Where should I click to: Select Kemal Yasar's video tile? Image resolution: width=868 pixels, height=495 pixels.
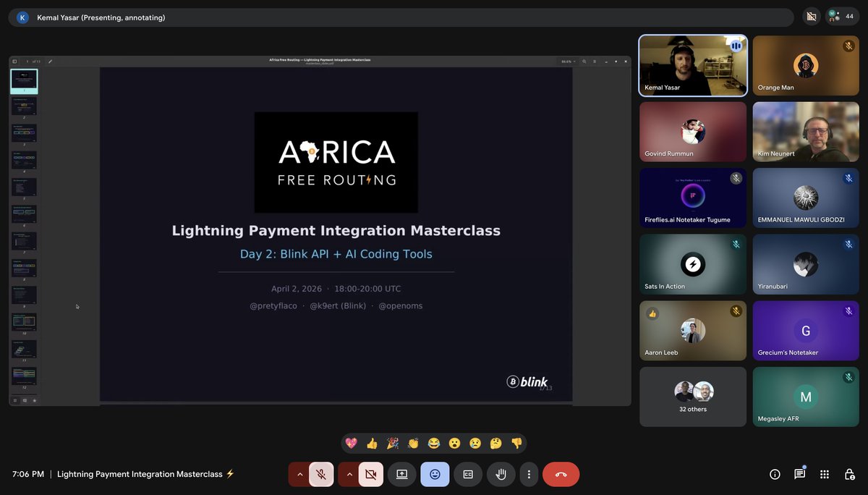(693, 66)
